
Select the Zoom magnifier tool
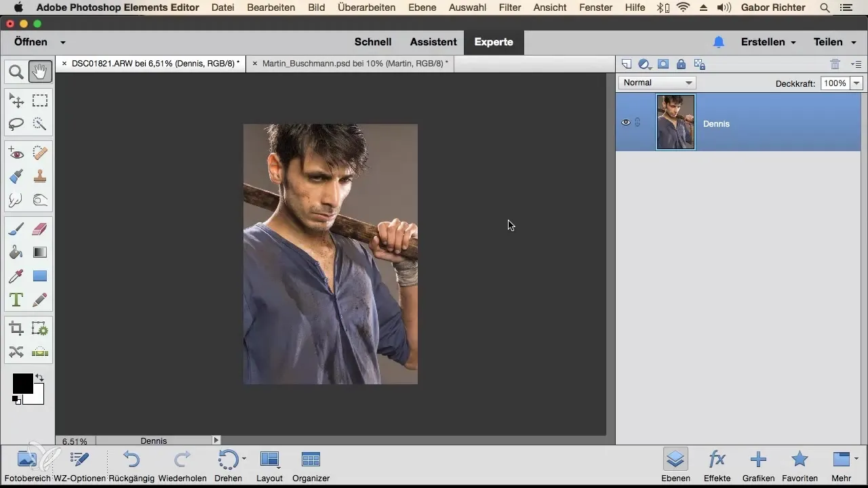click(x=16, y=71)
